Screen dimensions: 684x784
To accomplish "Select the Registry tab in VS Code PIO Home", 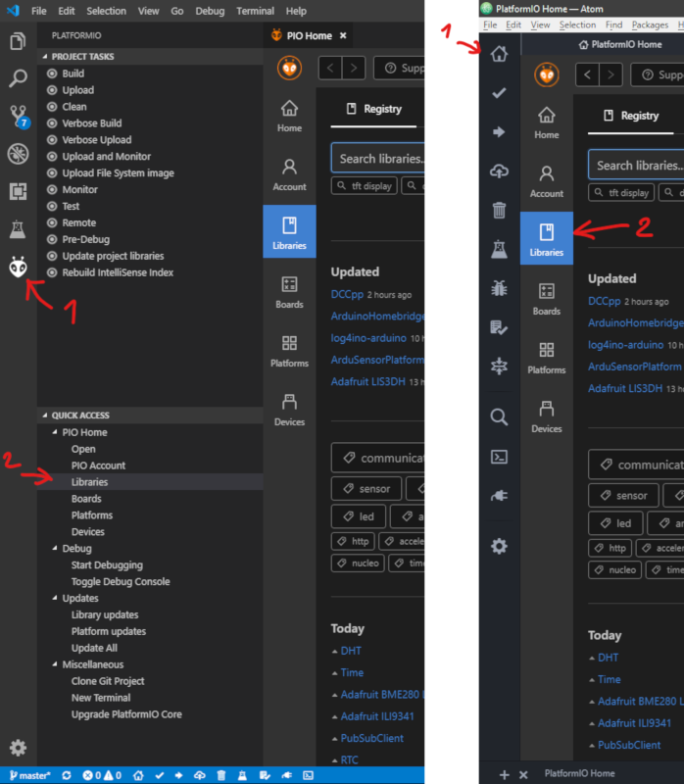I will coord(373,109).
